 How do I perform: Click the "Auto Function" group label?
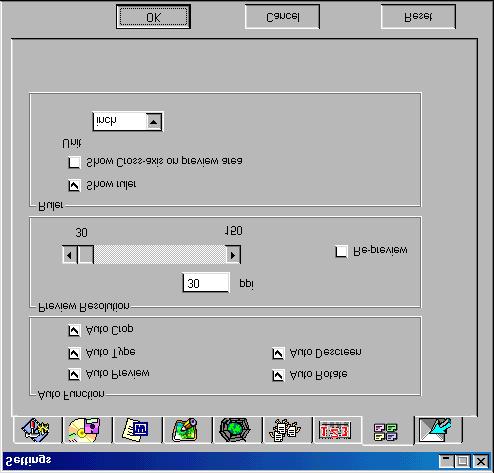[71, 395]
